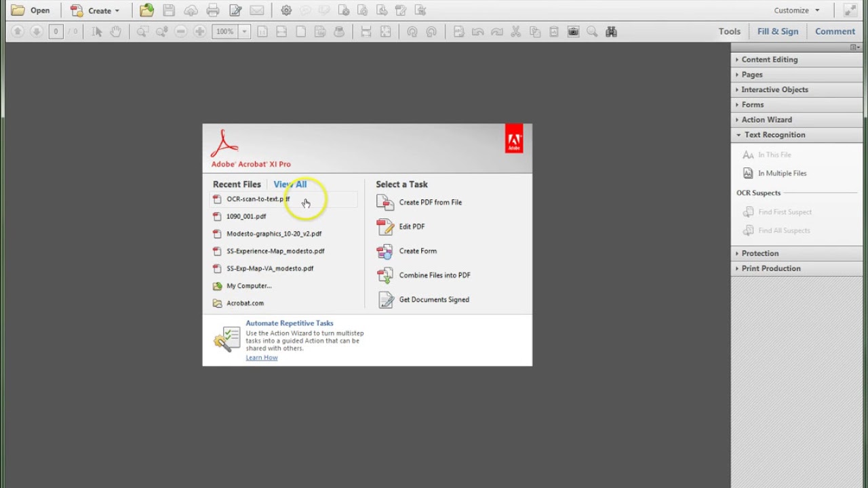This screenshot has height=488, width=868.
Task: Expand the Interactive Objects panel
Action: 796,89
